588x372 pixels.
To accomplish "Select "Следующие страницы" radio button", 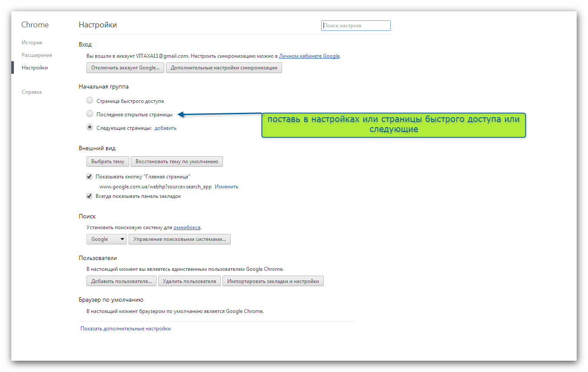I will pyautogui.click(x=90, y=128).
